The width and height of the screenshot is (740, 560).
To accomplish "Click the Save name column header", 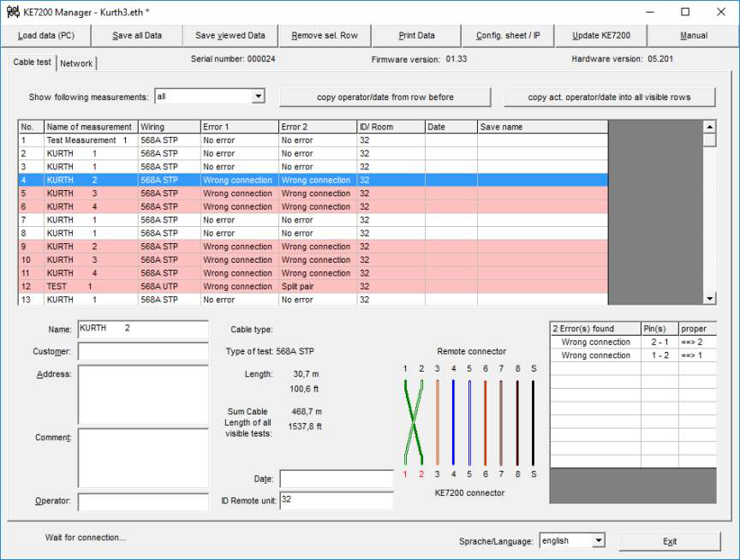I will [x=543, y=127].
